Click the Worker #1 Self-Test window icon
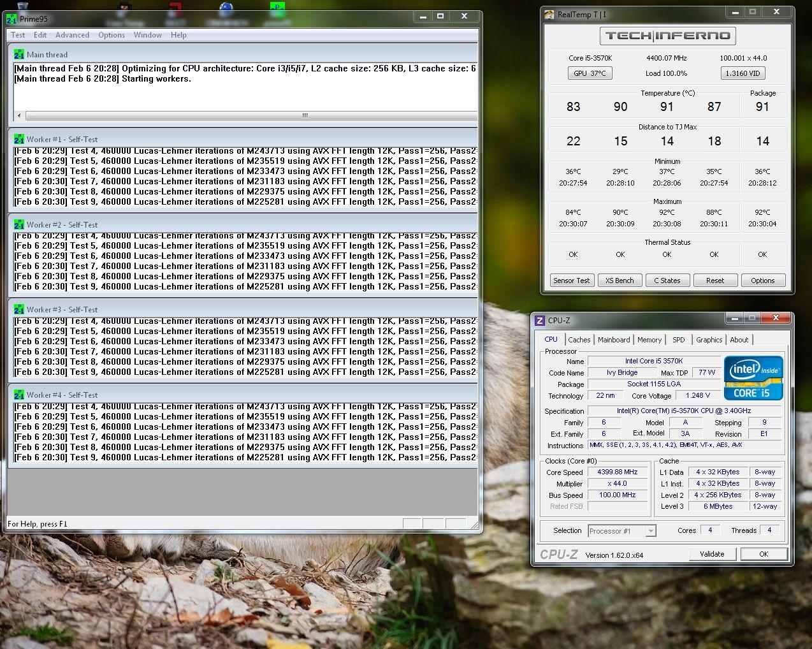 [19, 139]
